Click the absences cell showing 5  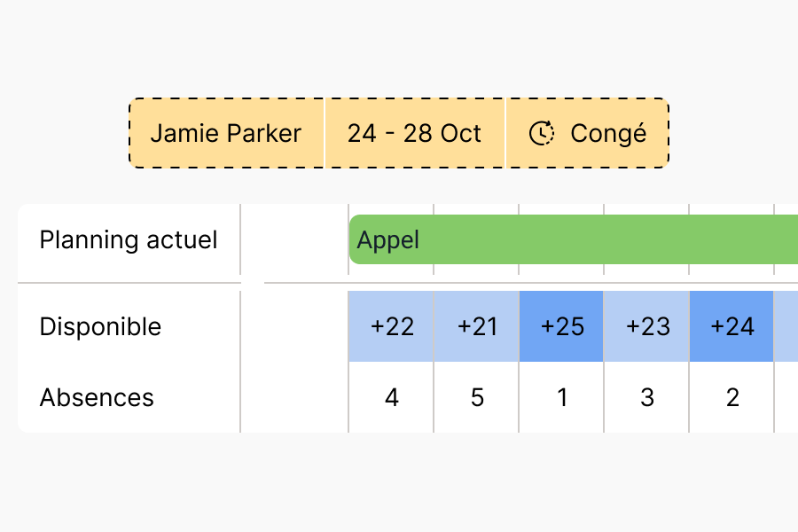[x=477, y=397]
